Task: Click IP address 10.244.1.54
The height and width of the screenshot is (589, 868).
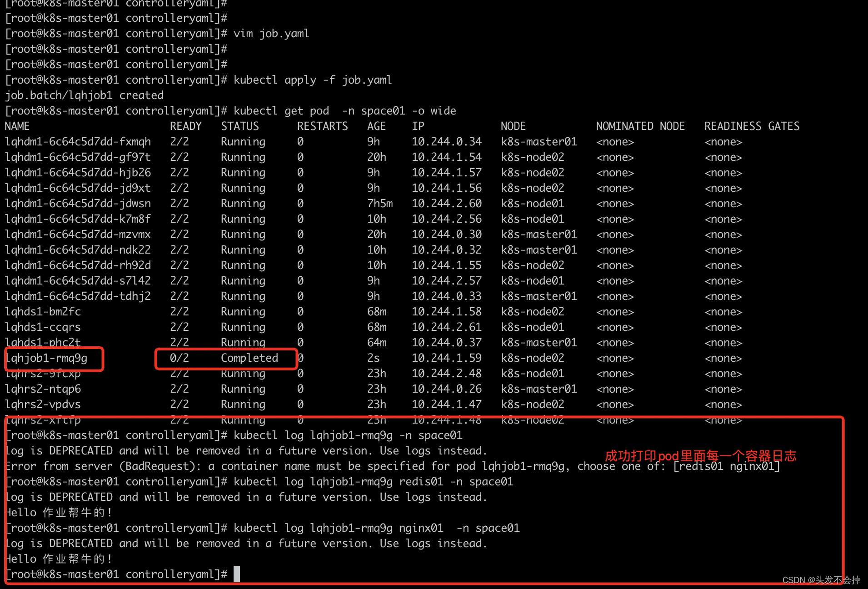Action: [x=447, y=157]
